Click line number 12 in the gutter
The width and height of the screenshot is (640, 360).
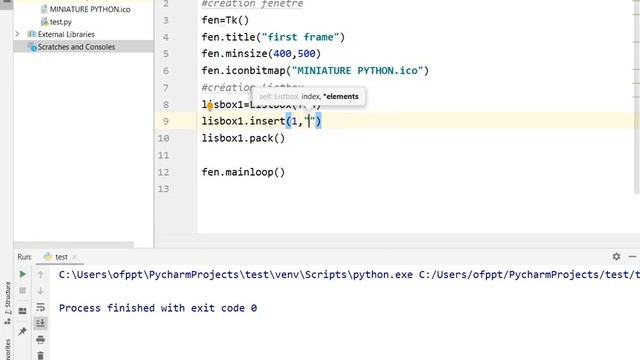163,172
